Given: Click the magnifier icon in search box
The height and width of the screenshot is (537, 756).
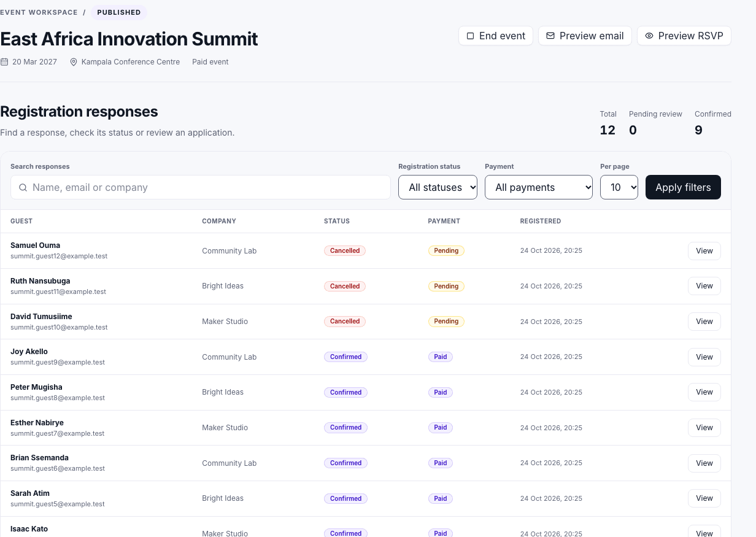Looking at the screenshot, I should pos(23,187).
